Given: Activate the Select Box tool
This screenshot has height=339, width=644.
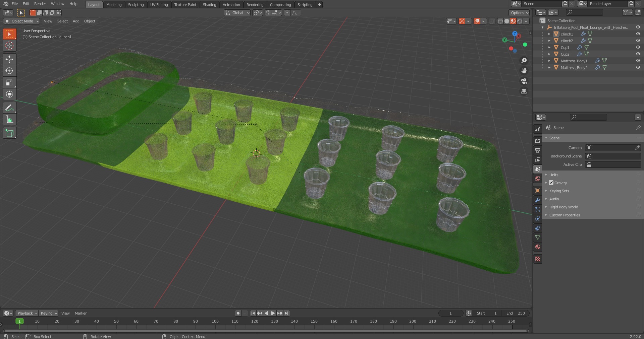Looking at the screenshot, I should (x=9, y=34).
